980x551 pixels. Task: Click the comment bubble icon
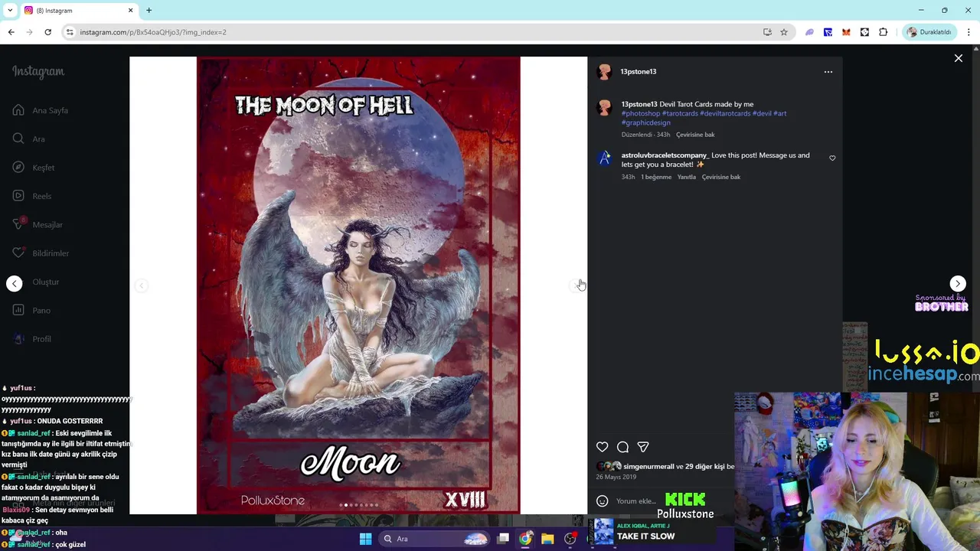pos(623,447)
